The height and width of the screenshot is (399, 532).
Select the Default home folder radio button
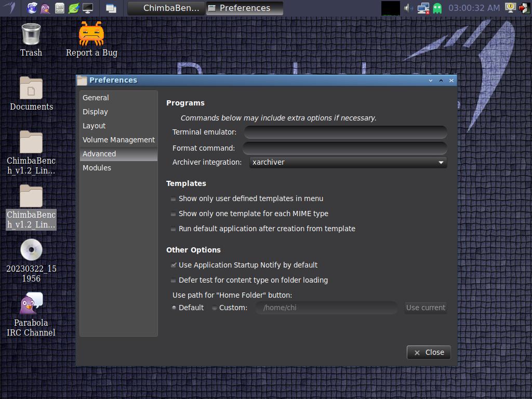(188, 308)
